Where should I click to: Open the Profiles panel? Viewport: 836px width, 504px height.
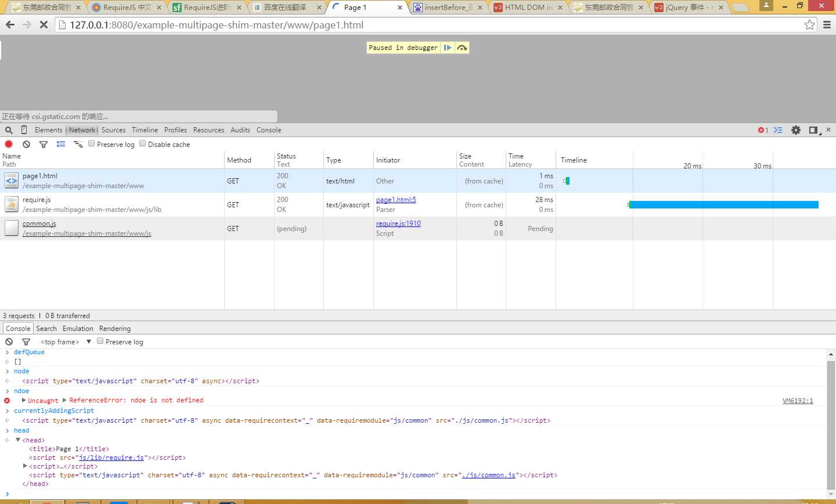[175, 130]
